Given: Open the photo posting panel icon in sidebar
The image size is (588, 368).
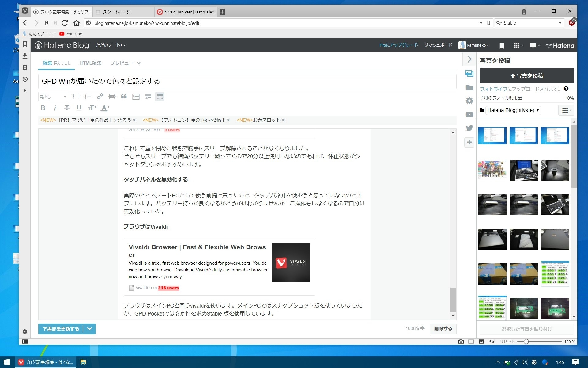Looking at the screenshot, I should pyautogui.click(x=469, y=74).
